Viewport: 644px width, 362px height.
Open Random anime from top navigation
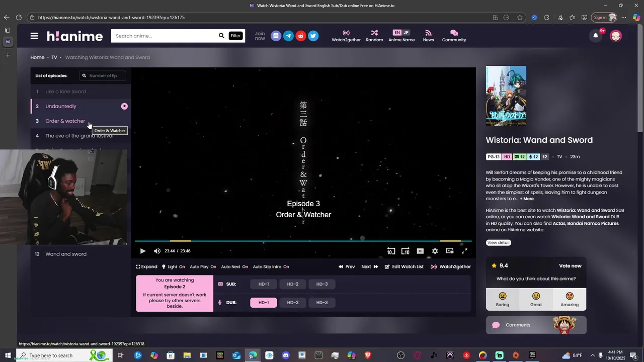[x=374, y=36]
